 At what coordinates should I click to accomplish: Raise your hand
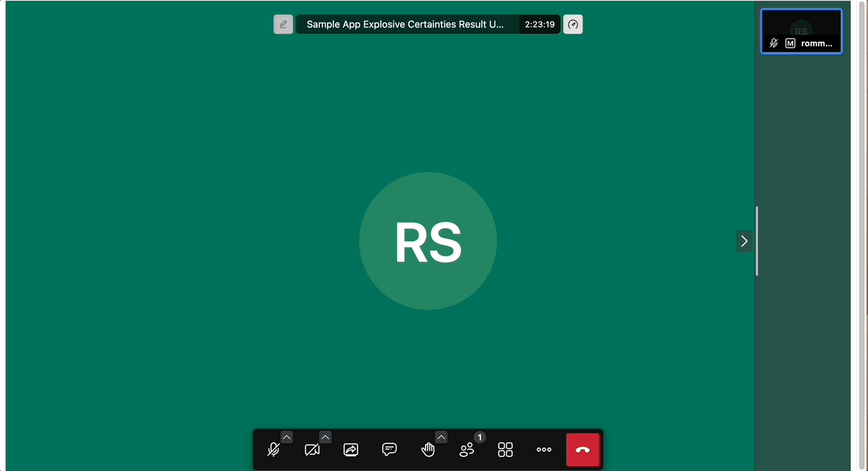428,450
